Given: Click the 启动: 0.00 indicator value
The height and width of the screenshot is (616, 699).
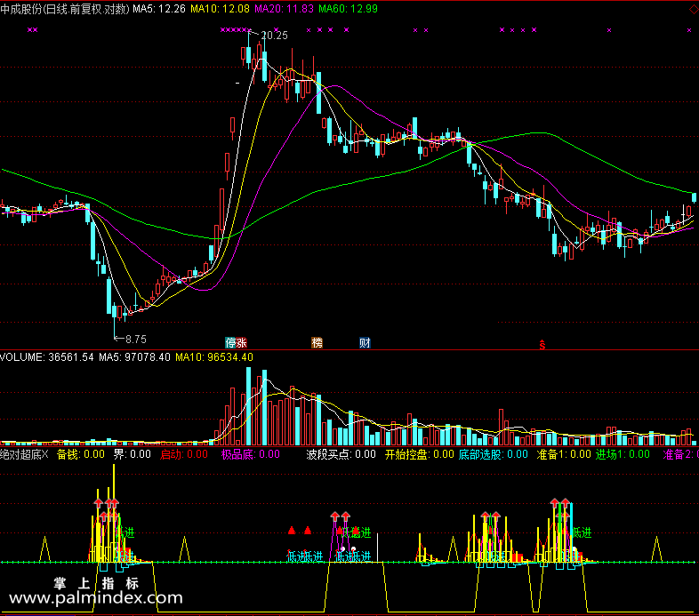Looking at the screenshot, I should pos(184,454).
